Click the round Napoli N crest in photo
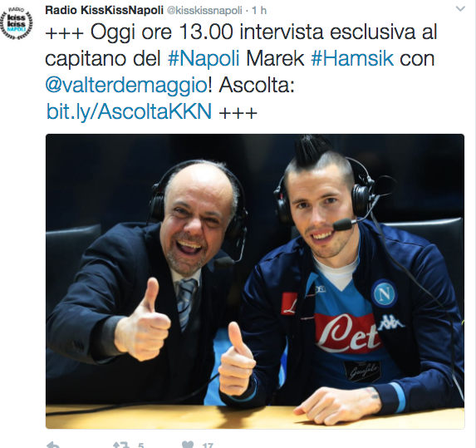 pos(384,293)
